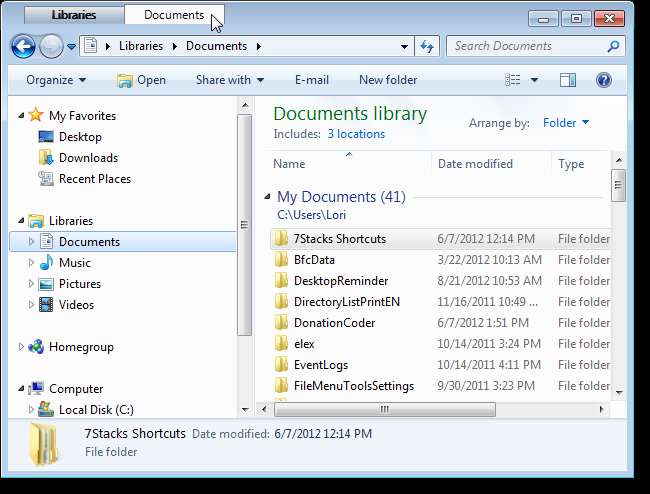The height and width of the screenshot is (494, 650).
Task: Select the elex folder
Action: pos(304,344)
